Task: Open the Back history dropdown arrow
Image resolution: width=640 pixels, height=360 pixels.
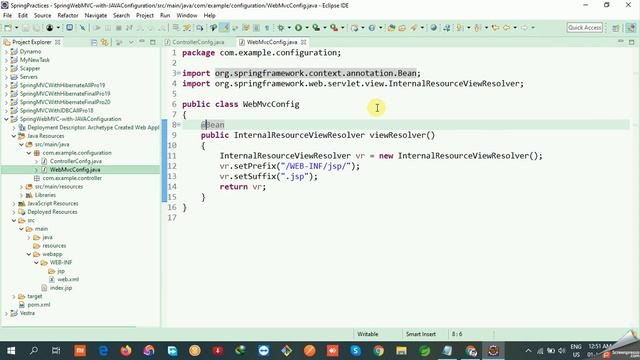Action: pyautogui.click(x=515, y=28)
